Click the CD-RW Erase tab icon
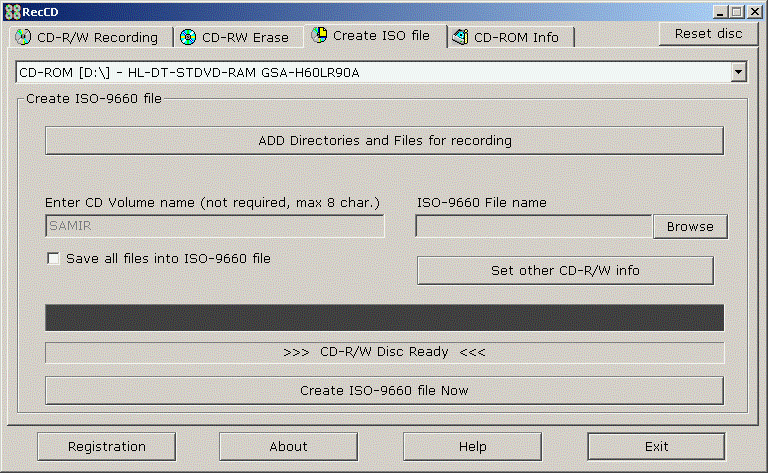This screenshot has width=768, height=473. coord(188,37)
